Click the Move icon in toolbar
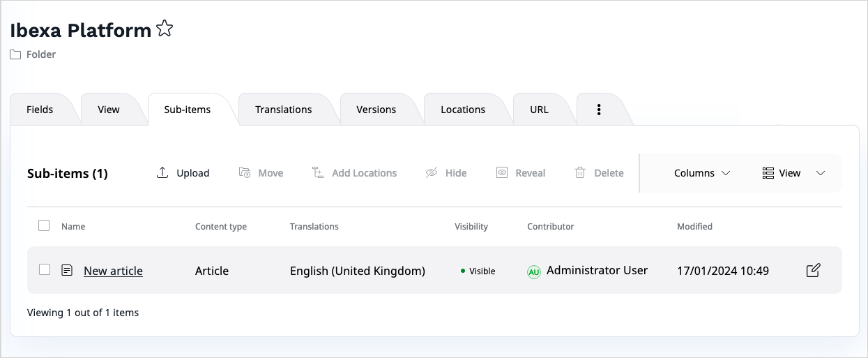868x358 pixels. [245, 173]
